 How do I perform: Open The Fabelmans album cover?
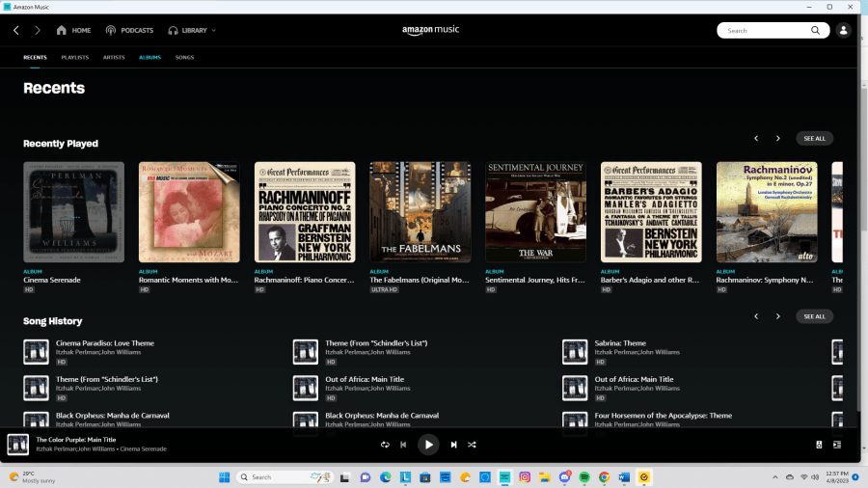point(420,211)
